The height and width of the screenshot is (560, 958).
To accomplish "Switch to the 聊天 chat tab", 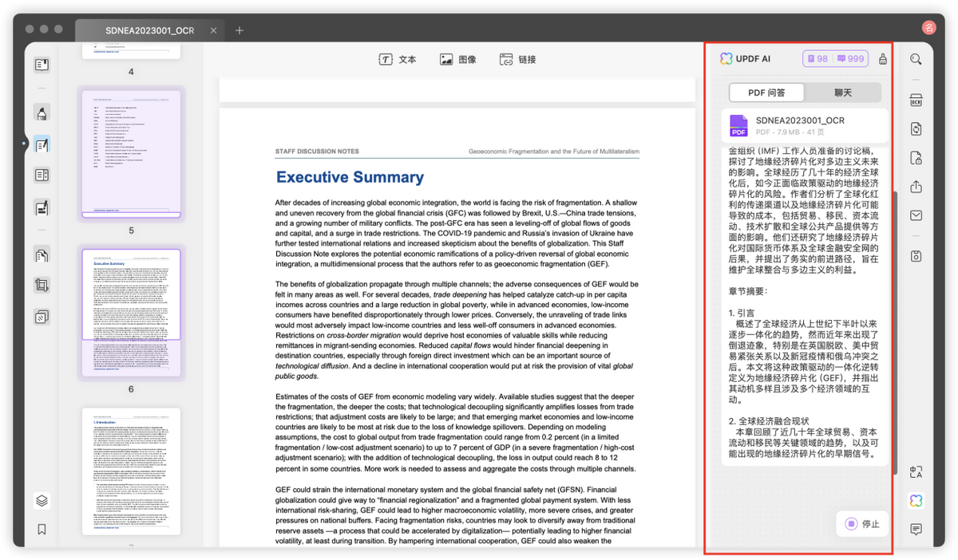I will (843, 93).
